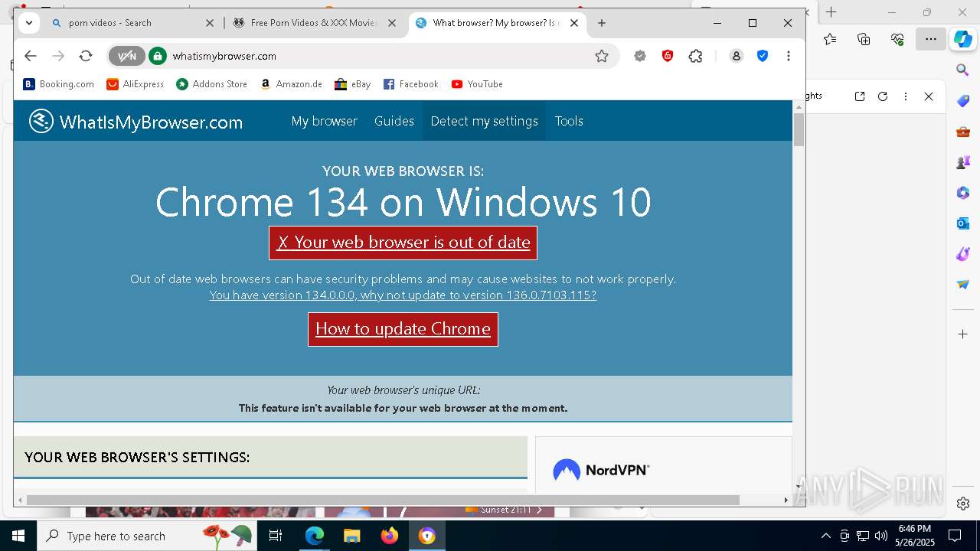Open Edge sidebar Microsoft 365 icon

coord(963,193)
